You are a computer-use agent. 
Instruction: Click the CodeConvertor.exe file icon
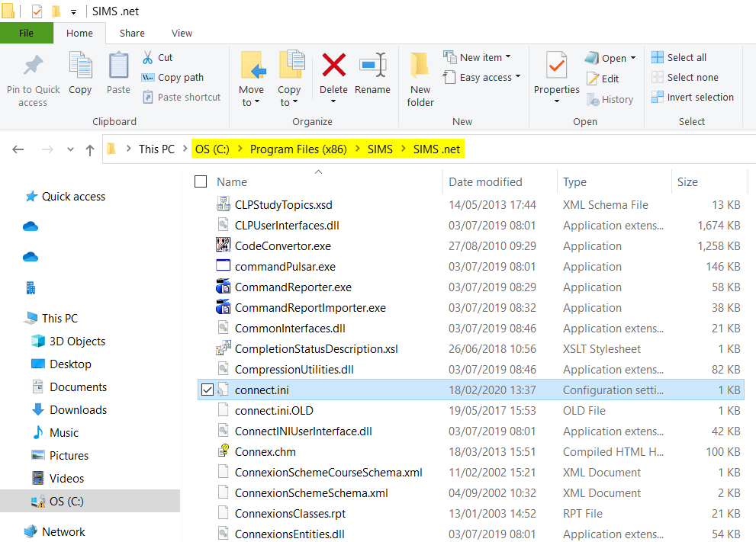(223, 245)
